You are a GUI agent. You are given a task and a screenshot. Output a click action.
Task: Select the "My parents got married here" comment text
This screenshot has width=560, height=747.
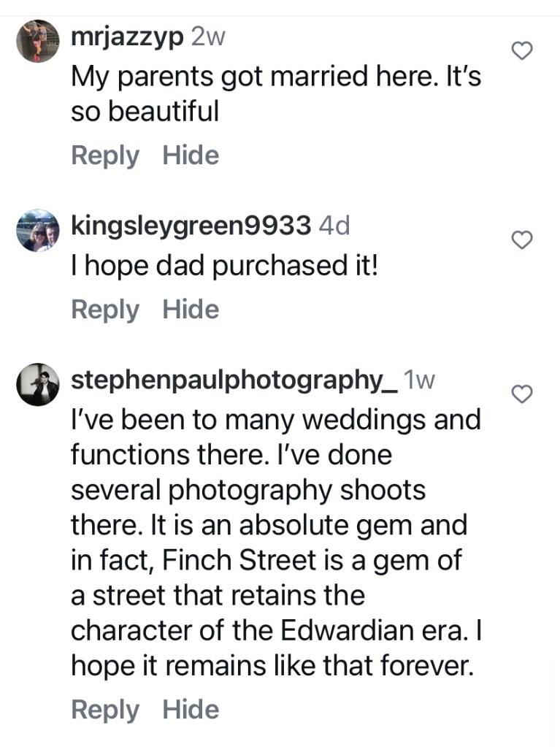coord(275,94)
